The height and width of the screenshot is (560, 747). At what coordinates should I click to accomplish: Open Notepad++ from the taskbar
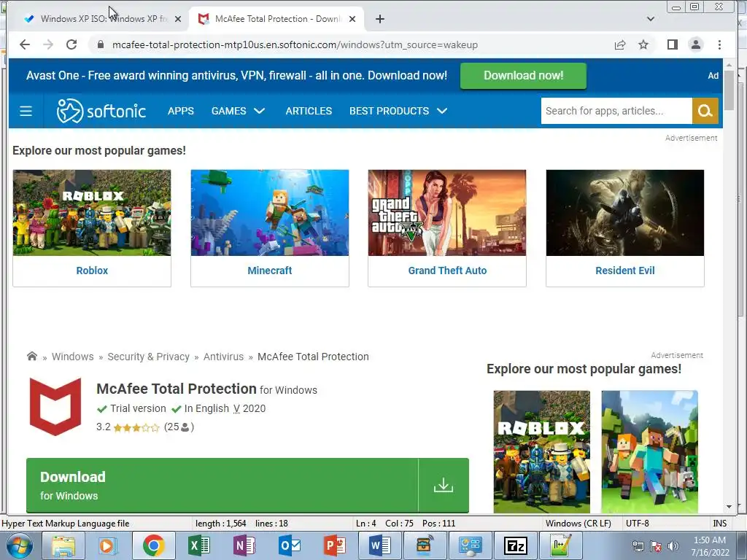tap(560, 546)
